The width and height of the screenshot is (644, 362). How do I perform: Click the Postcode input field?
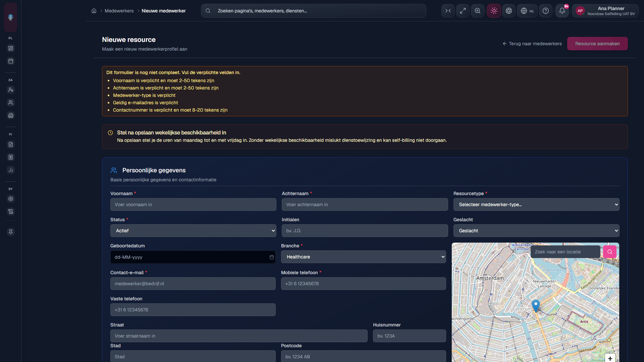click(x=364, y=356)
